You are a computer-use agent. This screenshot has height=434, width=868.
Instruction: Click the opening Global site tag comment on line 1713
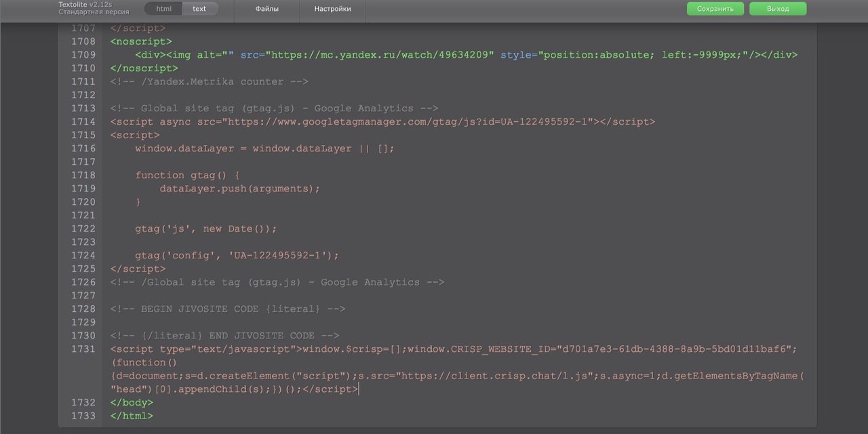274,108
